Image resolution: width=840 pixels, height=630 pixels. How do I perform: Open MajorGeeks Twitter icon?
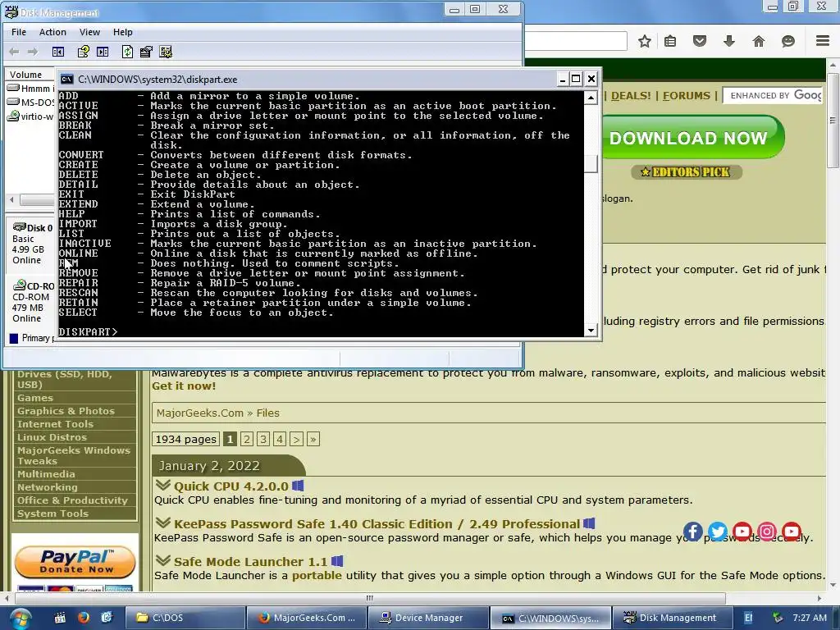pyautogui.click(x=717, y=532)
